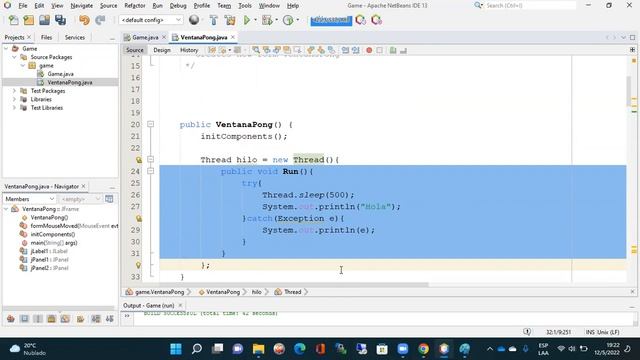Expand the Test Libraries node
640x360 pixels.
point(14,108)
